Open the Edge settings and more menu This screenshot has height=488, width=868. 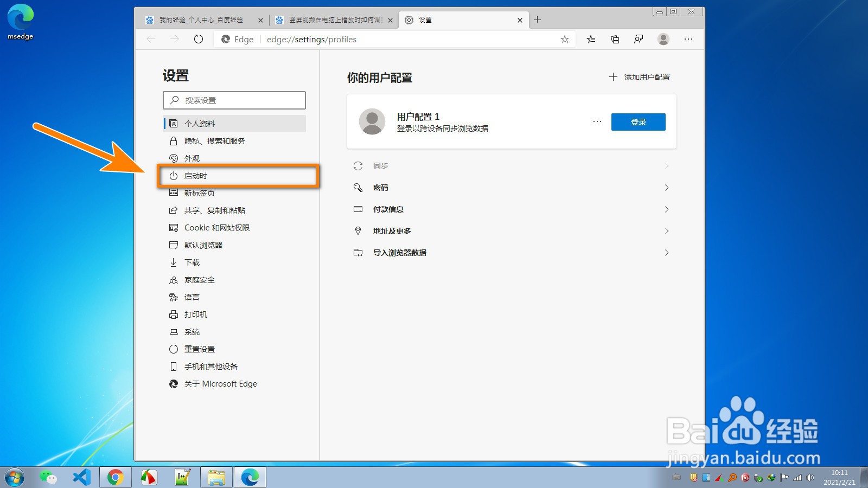(688, 39)
